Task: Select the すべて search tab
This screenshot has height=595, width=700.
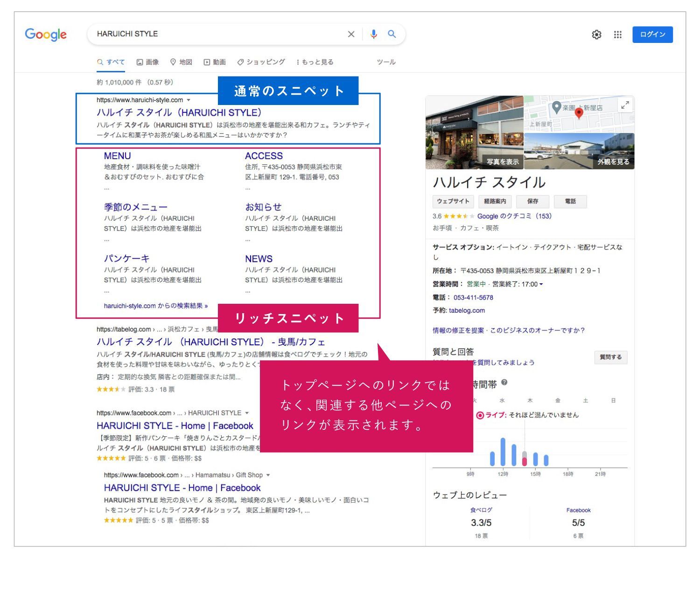Action: (x=111, y=62)
